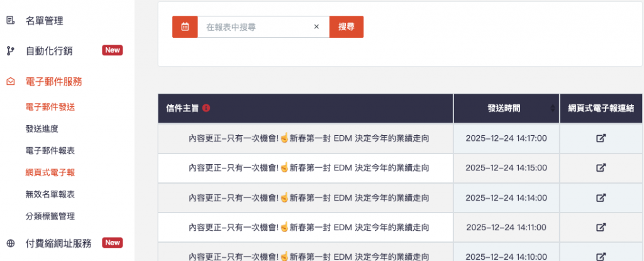This screenshot has height=261, width=644.
Task: Collapse the 電子郵件服務 sidebar section
Action: (x=53, y=81)
